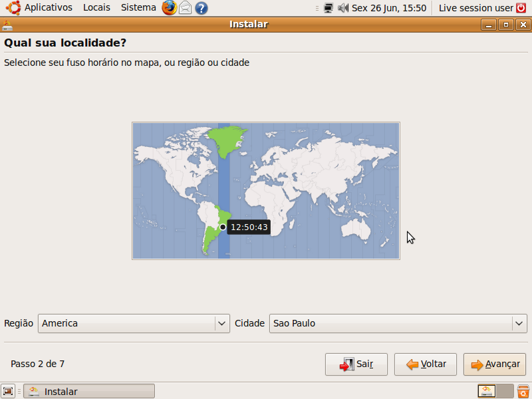
Task: Click the date and time clock in panel
Action: point(389,8)
